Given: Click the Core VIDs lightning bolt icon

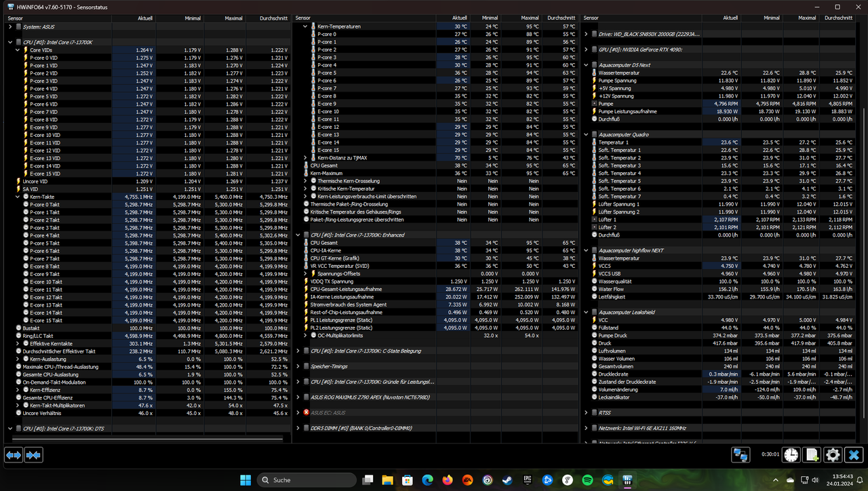Looking at the screenshot, I should coord(25,50).
